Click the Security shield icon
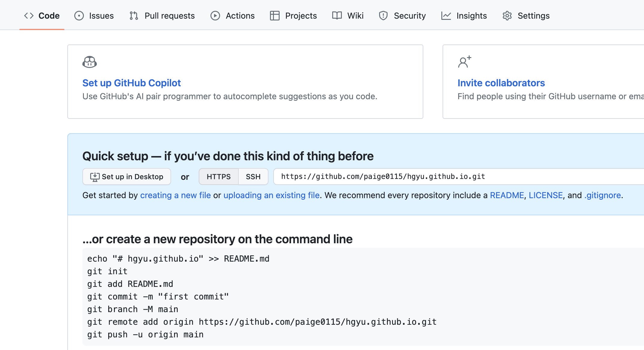644x350 pixels. [x=383, y=16]
